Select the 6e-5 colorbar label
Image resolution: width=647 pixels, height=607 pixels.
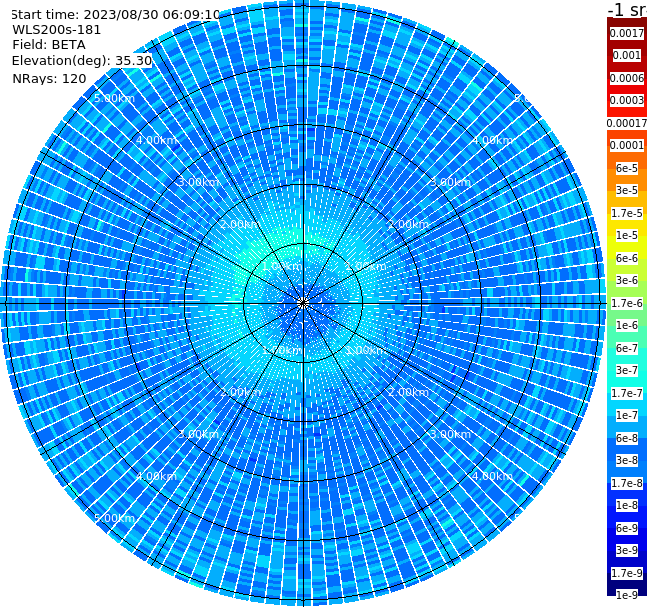point(627,168)
